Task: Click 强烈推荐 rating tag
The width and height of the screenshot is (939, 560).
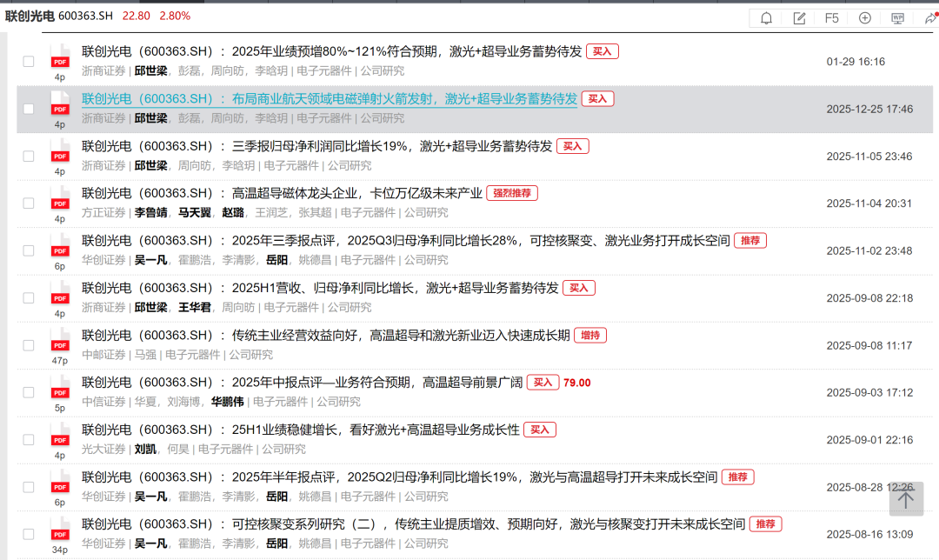Action: (512, 193)
